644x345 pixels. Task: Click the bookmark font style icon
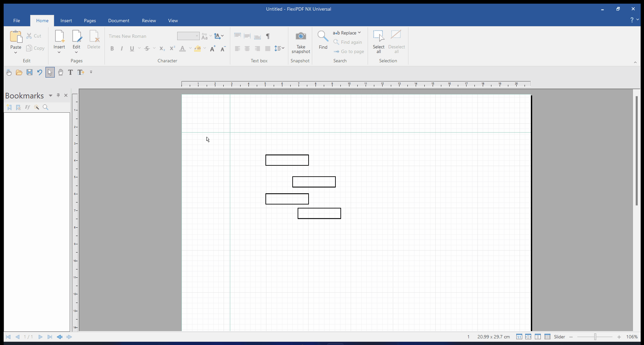click(x=28, y=107)
